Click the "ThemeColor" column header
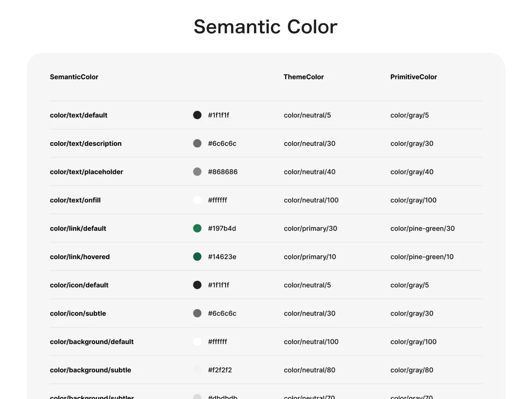The width and height of the screenshot is (532, 399). [304, 77]
